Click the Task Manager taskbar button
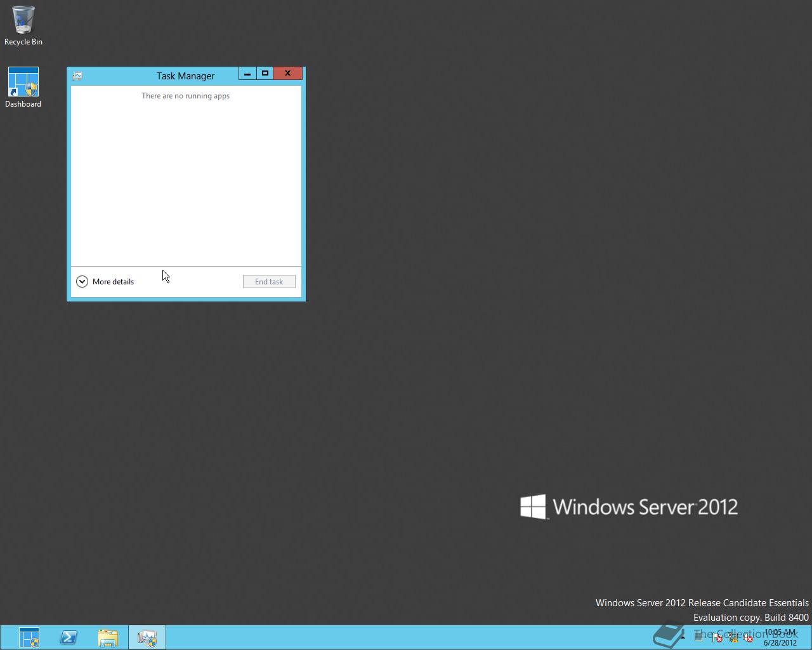 click(x=147, y=637)
